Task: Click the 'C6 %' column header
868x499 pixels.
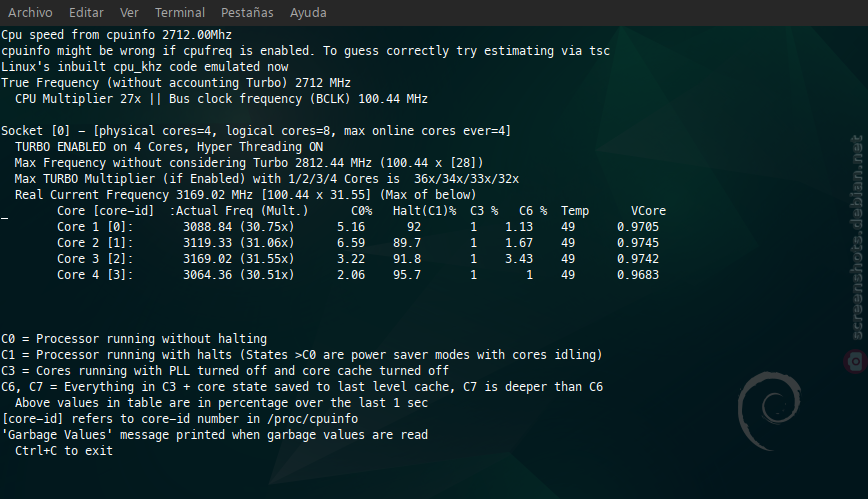Action: [533, 211]
